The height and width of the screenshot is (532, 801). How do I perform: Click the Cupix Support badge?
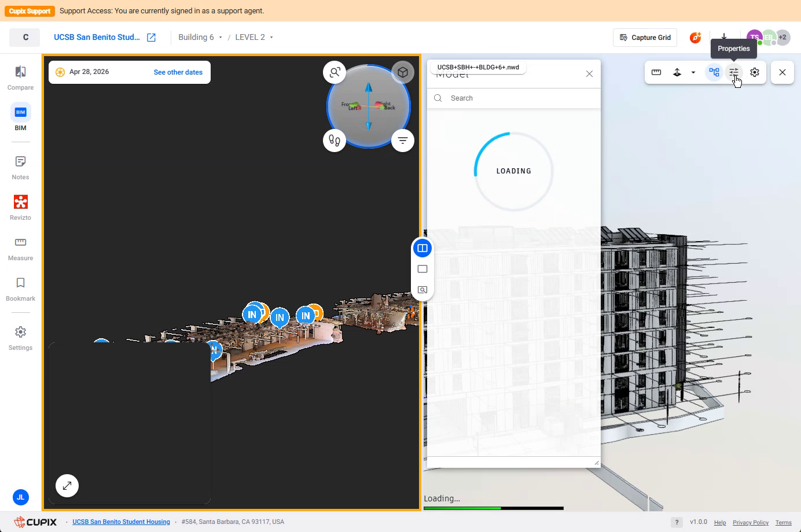pos(31,11)
